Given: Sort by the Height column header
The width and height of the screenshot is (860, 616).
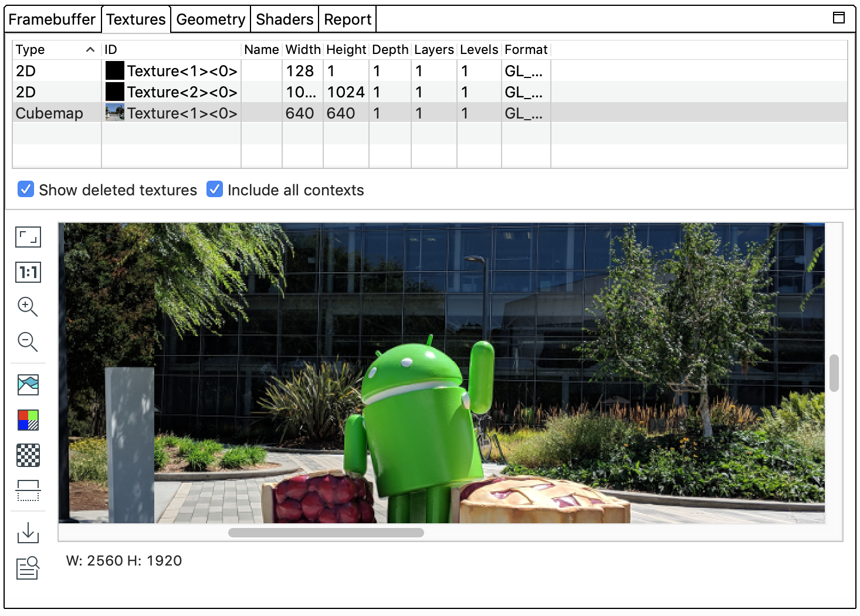Looking at the screenshot, I should coord(346,50).
